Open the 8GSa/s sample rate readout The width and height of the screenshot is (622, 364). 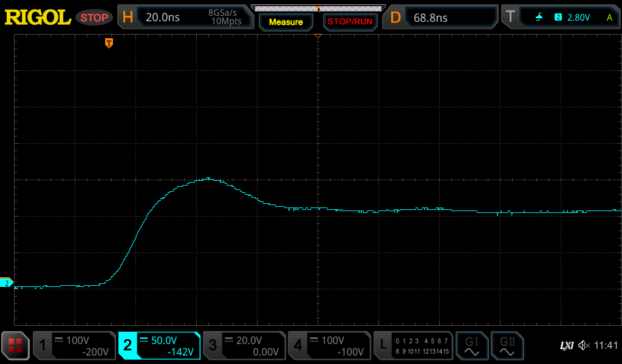tap(222, 13)
